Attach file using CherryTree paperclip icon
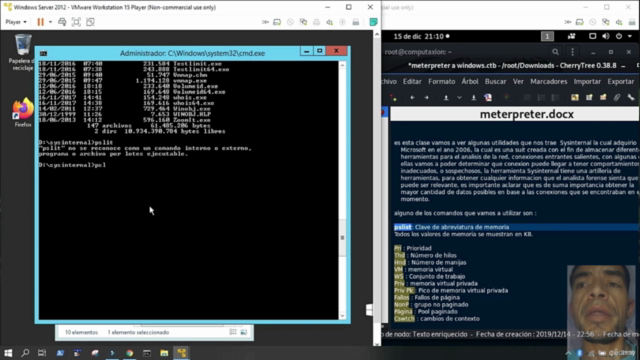 tap(617, 98)
